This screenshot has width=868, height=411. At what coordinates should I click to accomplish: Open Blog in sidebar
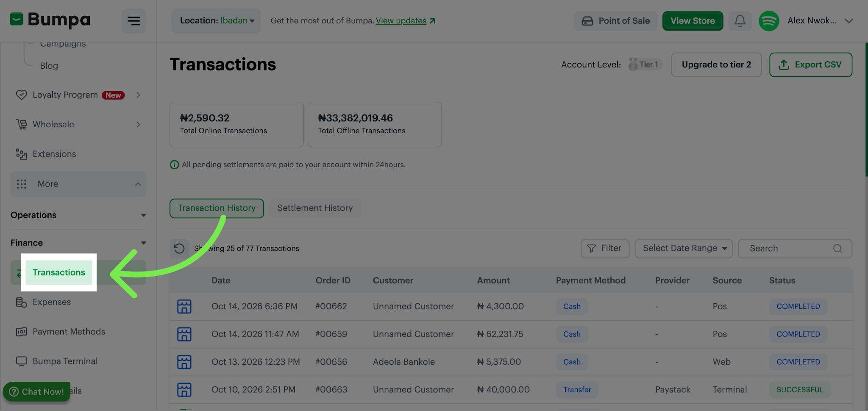click(49, 66)
